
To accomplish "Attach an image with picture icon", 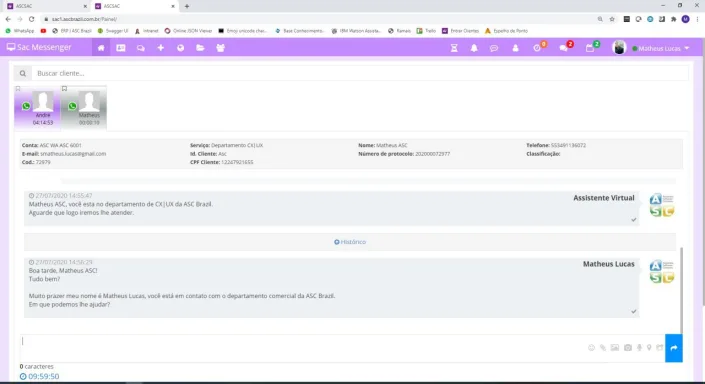I will (615, 348).
